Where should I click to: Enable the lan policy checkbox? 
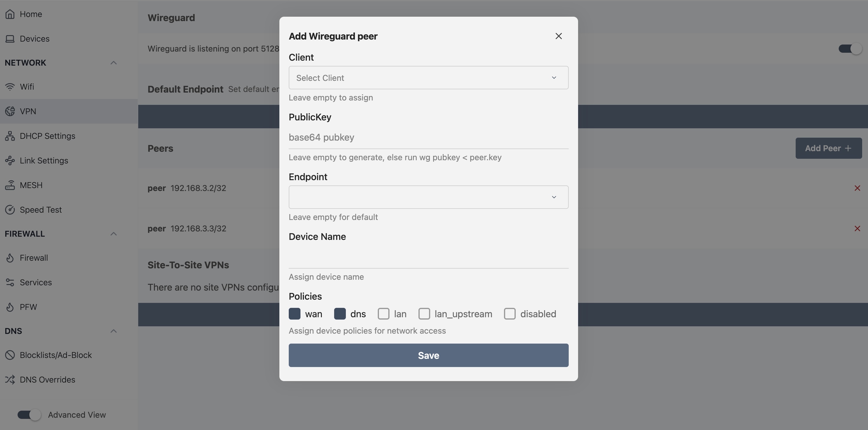383,314
